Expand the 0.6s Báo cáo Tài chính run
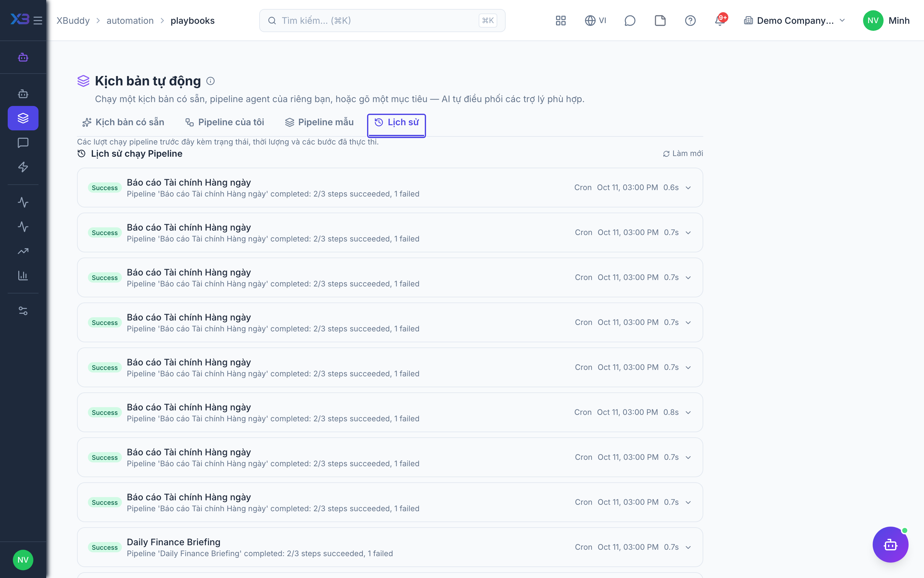This screenshot has height=578, width=924. pyautogui.click(x=390, y=188)
